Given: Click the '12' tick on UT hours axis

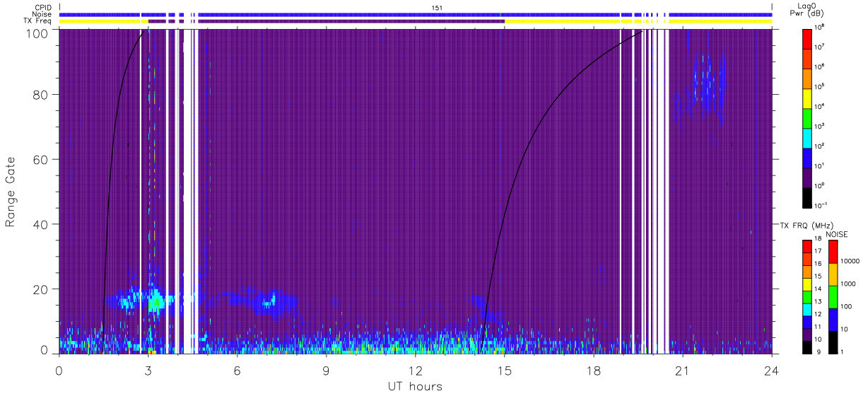Looking at the screenshot, I should [x=416, y=371].
